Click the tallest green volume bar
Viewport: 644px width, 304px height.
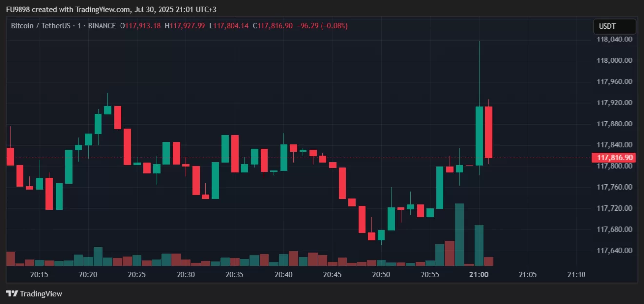click(x=459, y=234)
